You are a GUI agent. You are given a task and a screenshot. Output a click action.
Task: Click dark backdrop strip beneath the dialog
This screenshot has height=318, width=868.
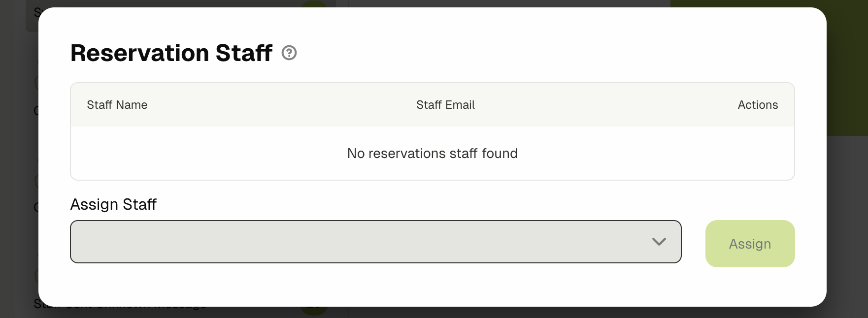point(542,313)
